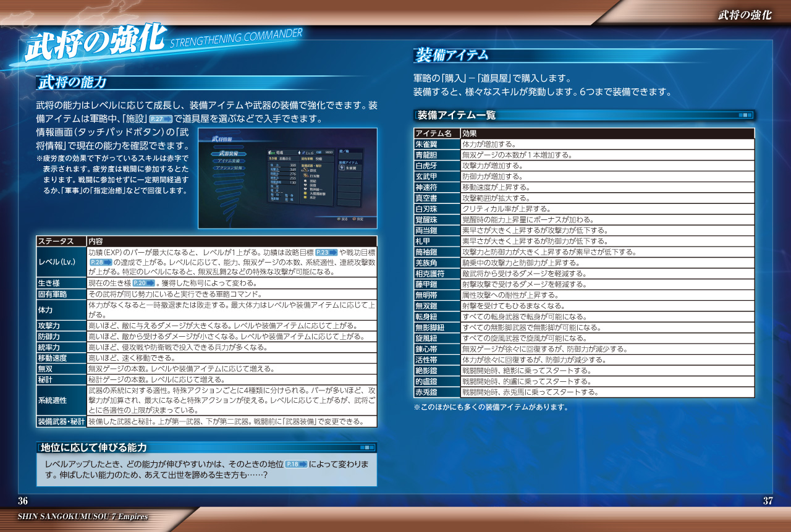Select the 旋風紐 item row
Image resolution: width=791 pixels, height=532 pixels.
584,339
